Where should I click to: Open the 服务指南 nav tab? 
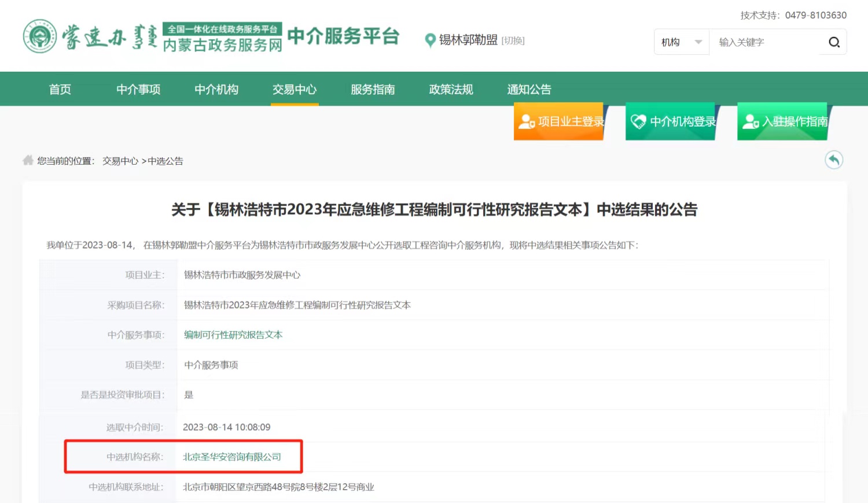coord(373,89)
